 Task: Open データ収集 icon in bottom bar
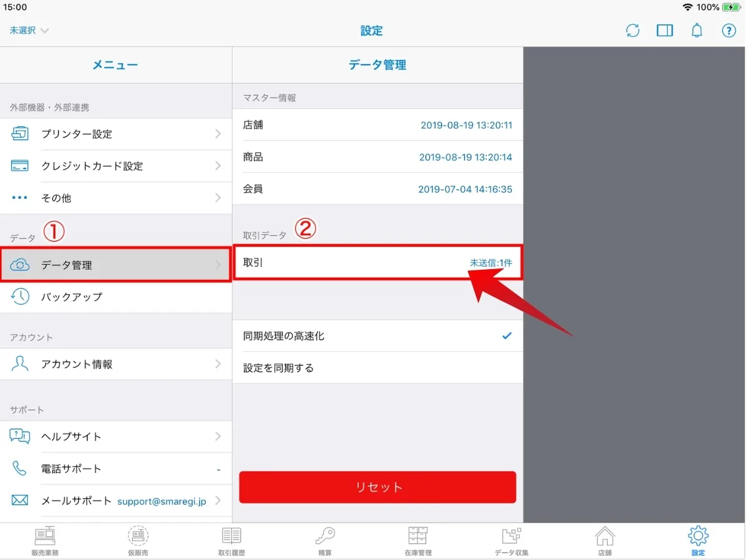point(511,541)
